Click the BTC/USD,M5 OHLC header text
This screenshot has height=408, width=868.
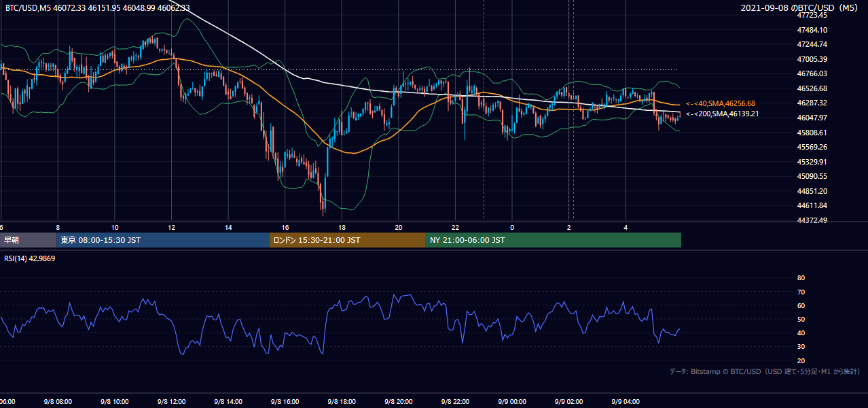97,7
